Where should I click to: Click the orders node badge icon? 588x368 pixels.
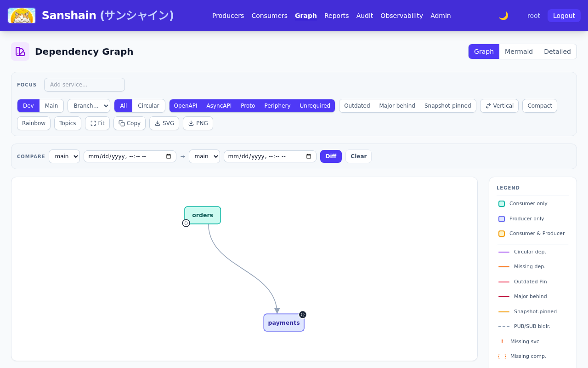(186, 223)
